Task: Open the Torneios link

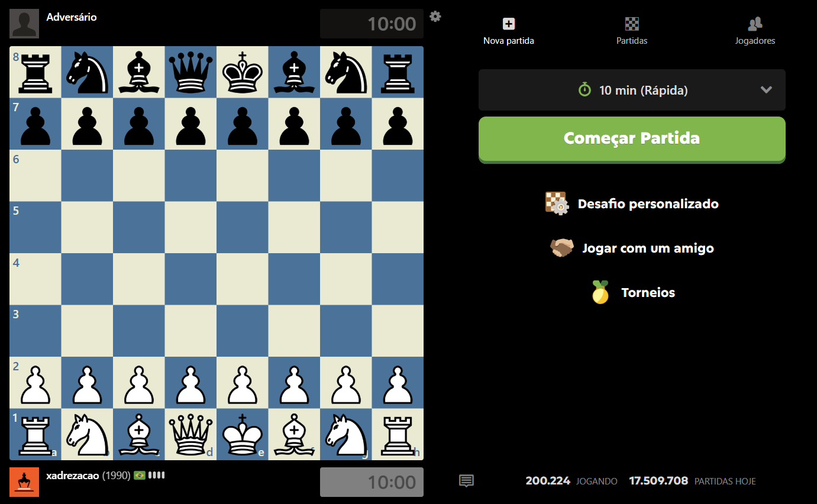Action: click(648, 293)
